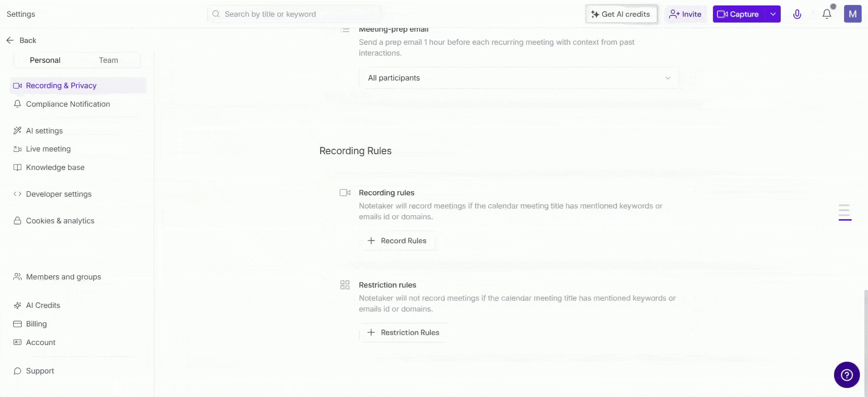Open search by clicking the magnifier icon
The width and height of the screenshot is (868, 397).
click(x=216, y=14)
